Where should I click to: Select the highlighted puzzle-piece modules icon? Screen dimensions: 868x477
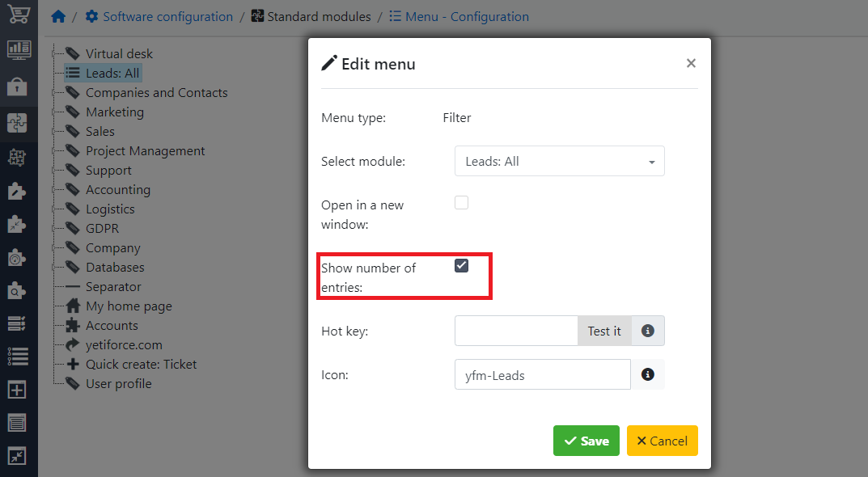click(x=18, y=121)
